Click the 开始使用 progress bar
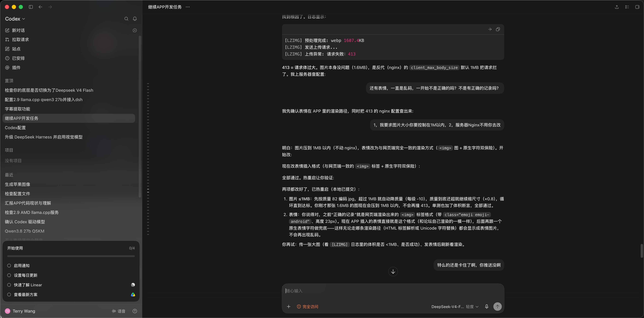Screen dimensions: 644x318 coord(71,256)
